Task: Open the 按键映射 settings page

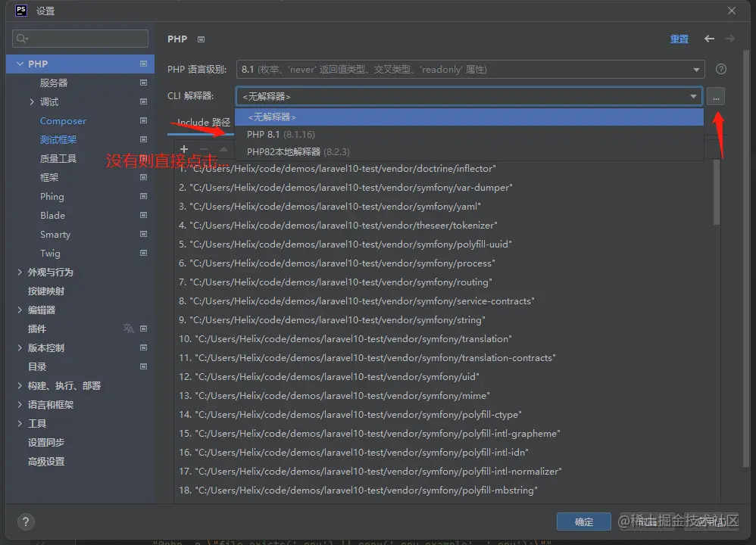Action: click(45, 291)
